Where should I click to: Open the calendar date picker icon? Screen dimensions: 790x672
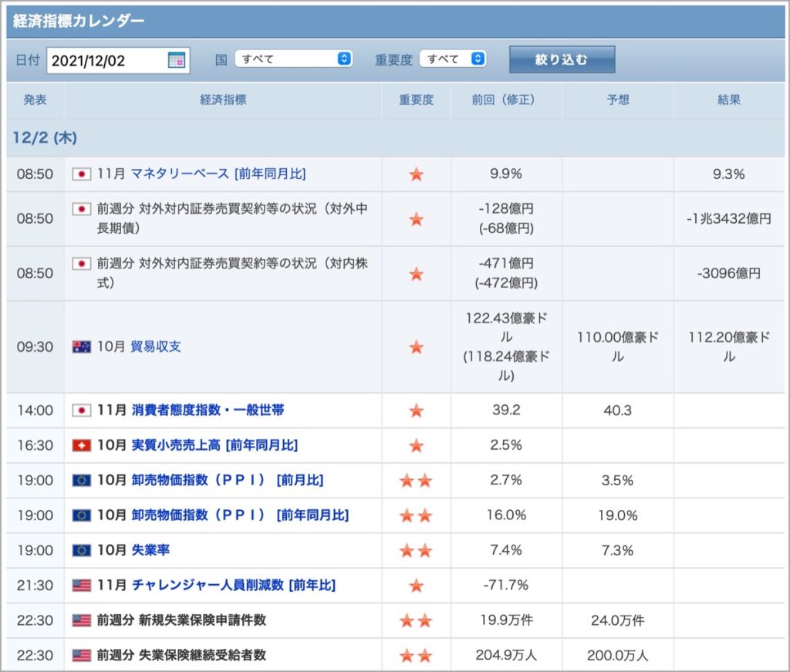pos(177,60)
